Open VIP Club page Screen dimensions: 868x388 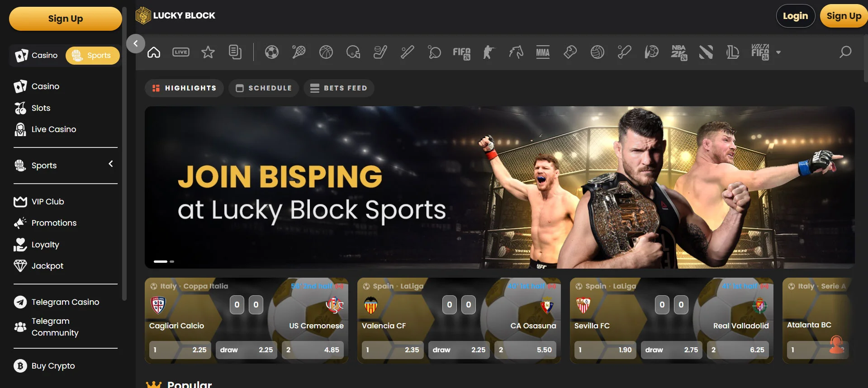(39, 202)
